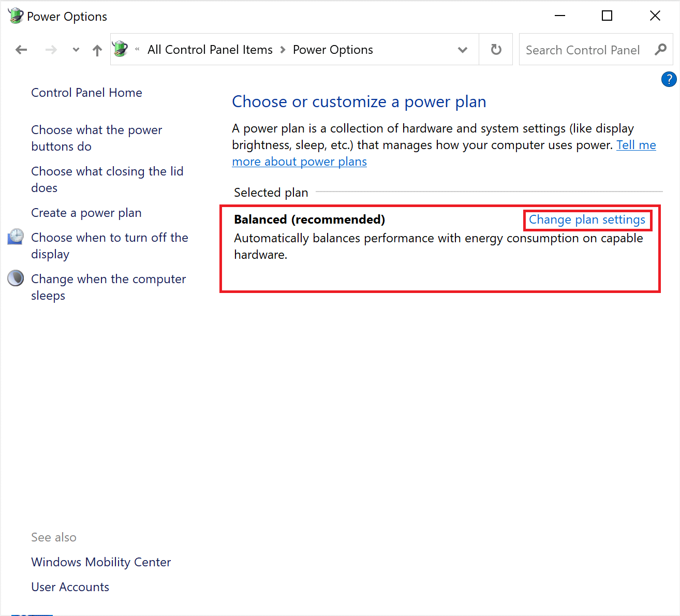
Task: Click the Power Options title bar icon
Action: (x=14, y=15)
